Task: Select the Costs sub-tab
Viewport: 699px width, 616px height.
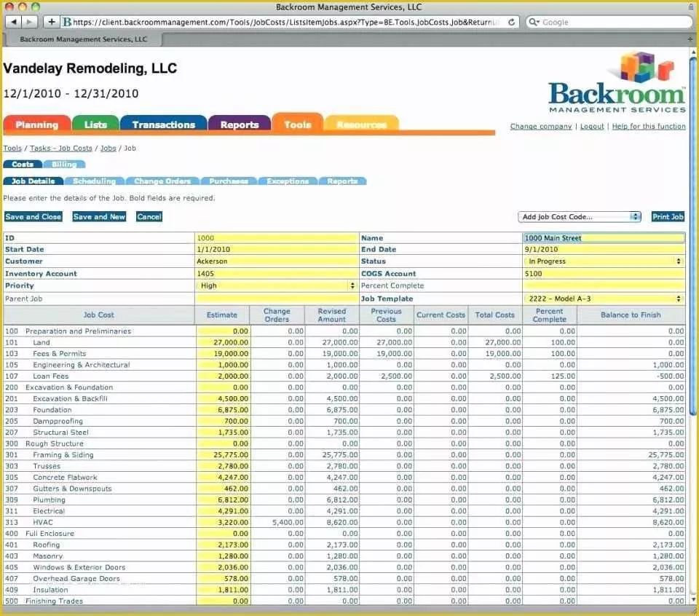Action: pyautogui.click(x=23, y=165)
